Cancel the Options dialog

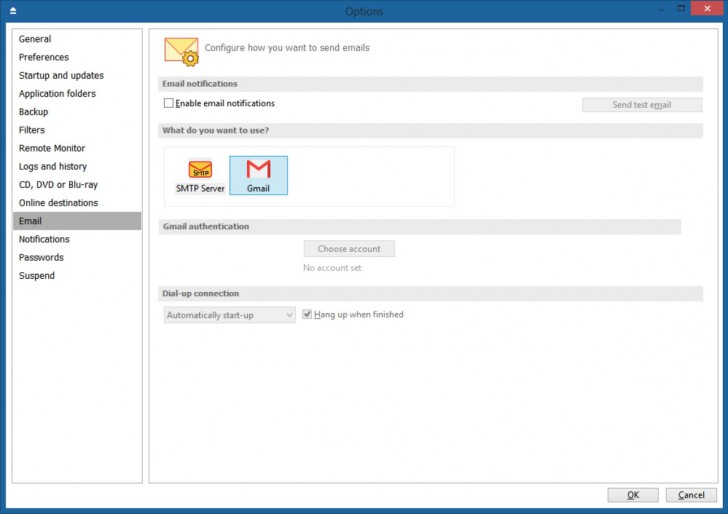click(x=691, y=495)
